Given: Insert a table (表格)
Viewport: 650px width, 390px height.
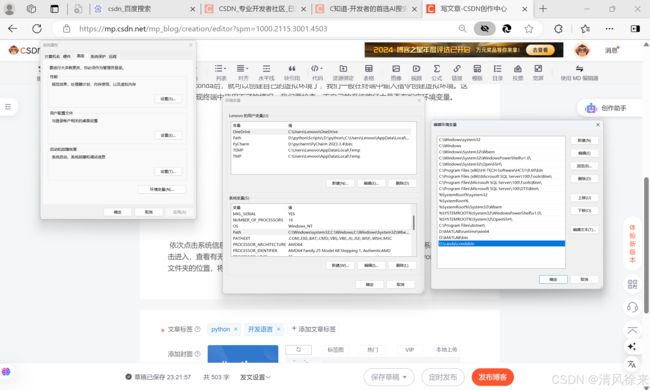Looking at the screenshot, I should (369, 73).
